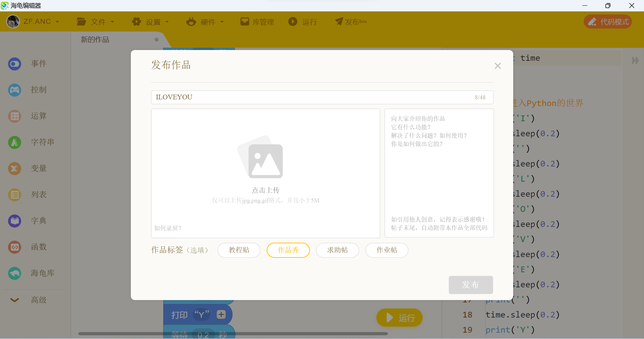644x339 pixels.
Task: Click the top-bar 运行 play icon
Action: pos(293,22)
